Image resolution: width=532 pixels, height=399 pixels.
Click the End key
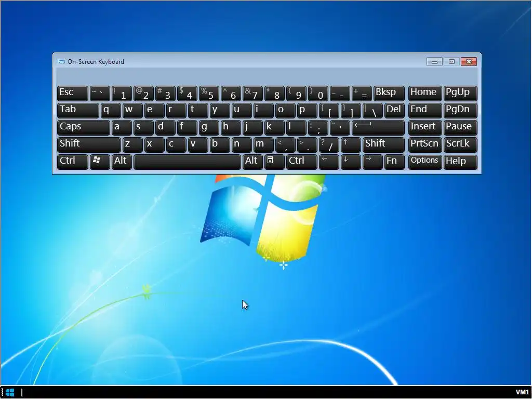425,111
